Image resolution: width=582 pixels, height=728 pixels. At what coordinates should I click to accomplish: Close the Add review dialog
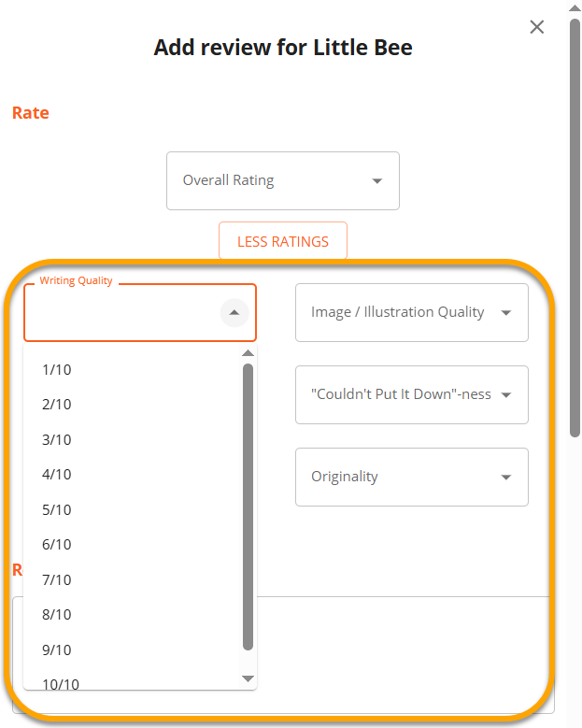click(x=537, y=27)
